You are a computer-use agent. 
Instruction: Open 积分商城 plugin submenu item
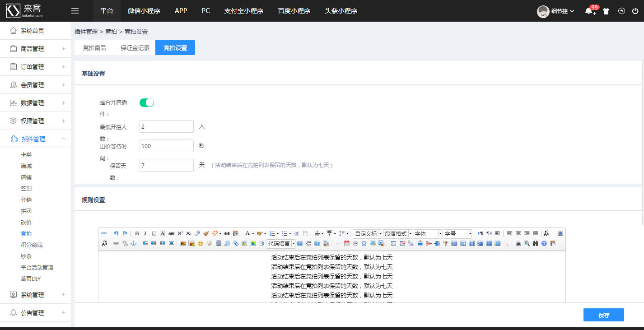tap(32, 245)
